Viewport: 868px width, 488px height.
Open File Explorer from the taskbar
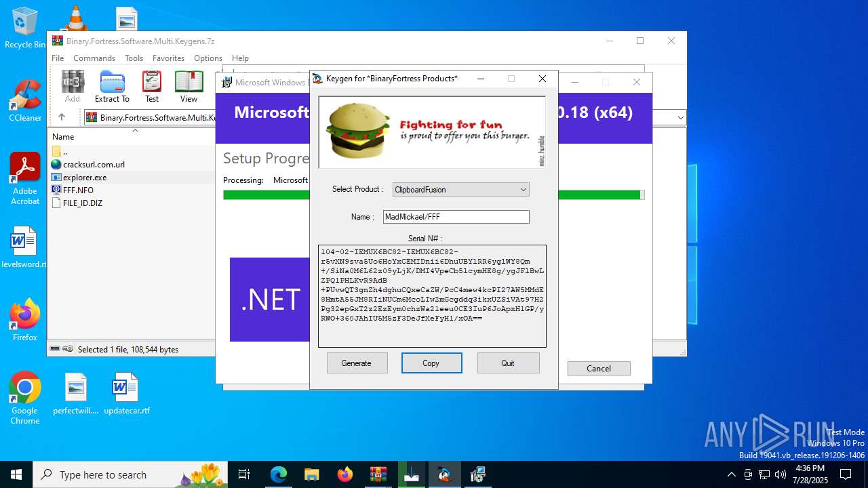311,474
